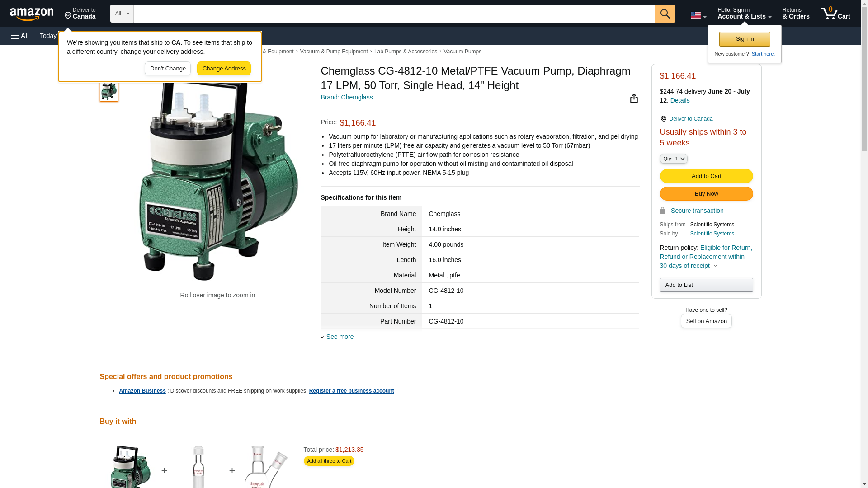Click the US flag language selector
Image resolution: width=868 pixels, height=488 pixels.
click(698, 15)
